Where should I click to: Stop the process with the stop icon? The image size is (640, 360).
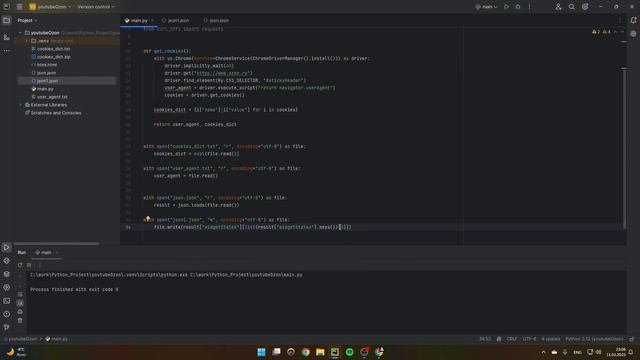[x=29, y=265]
